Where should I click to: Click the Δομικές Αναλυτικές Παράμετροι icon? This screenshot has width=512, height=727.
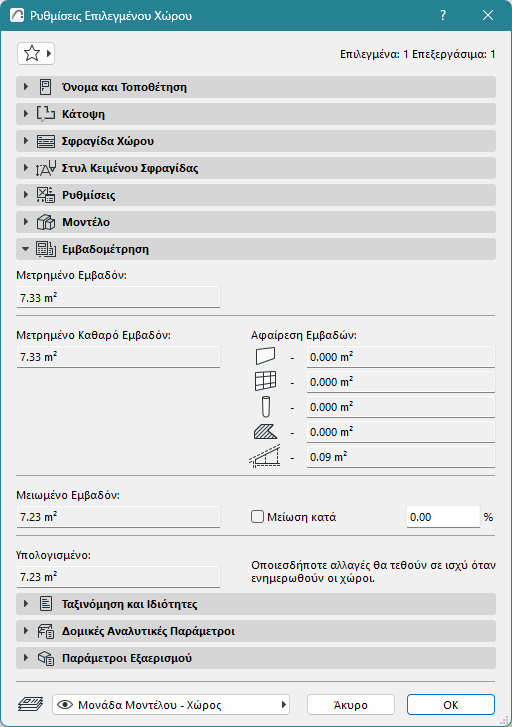pyautogui.click(x=45, y=631)
